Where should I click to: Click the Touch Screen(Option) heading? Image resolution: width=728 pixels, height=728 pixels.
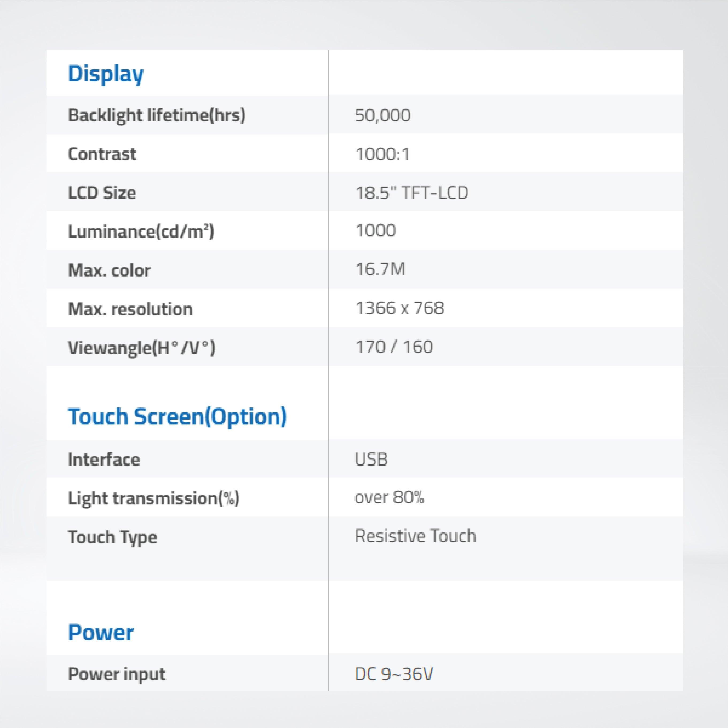(x=177, y=417)
